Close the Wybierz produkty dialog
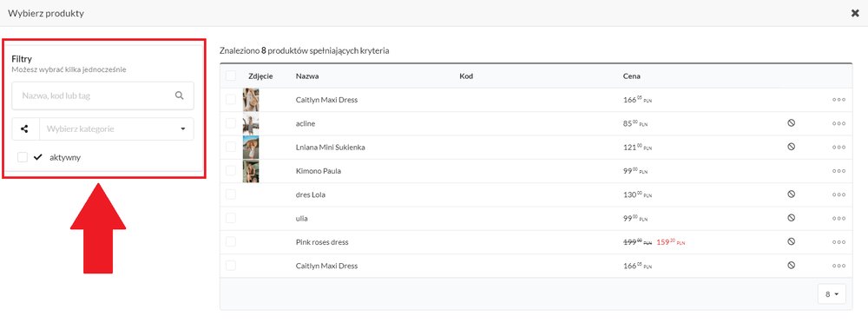 click(855, 13)
